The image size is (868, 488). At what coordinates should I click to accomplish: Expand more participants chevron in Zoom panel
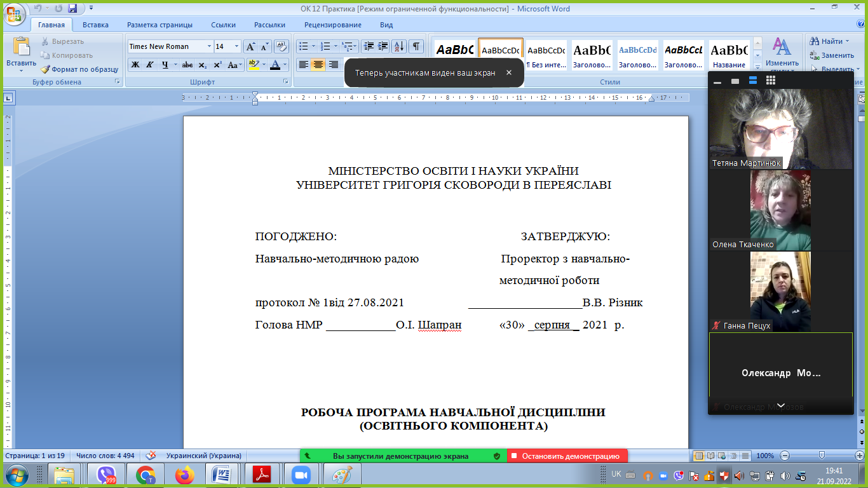pos(781,405)
